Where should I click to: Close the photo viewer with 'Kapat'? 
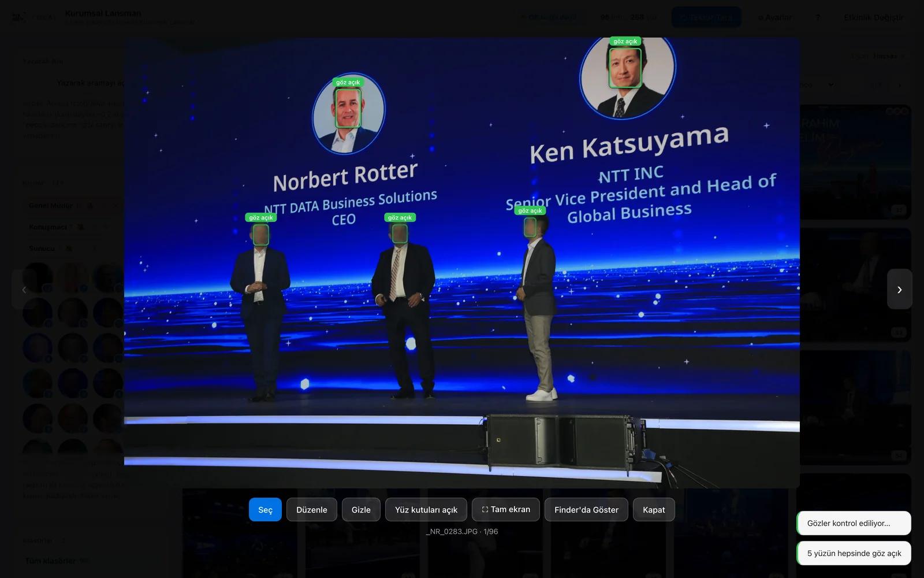(654, 509)
